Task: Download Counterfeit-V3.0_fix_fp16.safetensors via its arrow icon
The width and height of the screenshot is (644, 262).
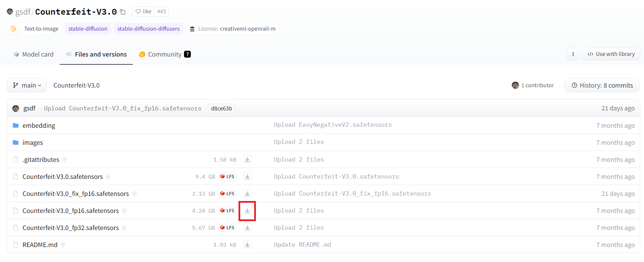Action: pyautogui.click(x=247, y=194)
